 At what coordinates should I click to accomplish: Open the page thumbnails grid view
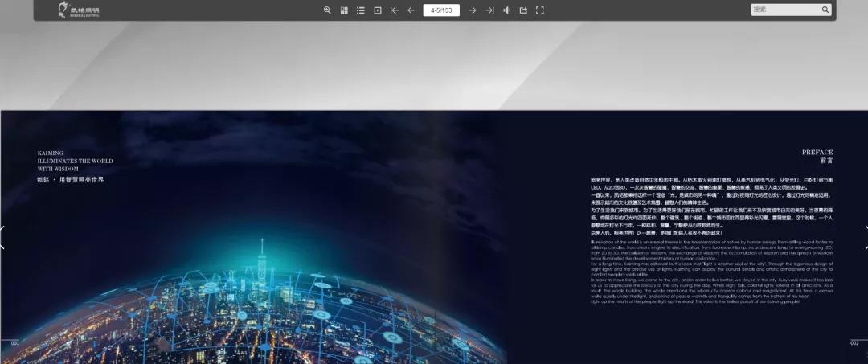point(344,10)
